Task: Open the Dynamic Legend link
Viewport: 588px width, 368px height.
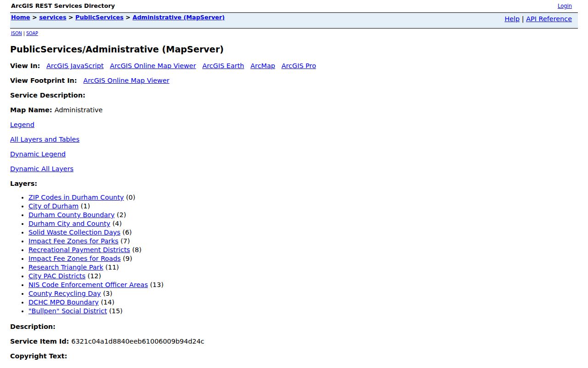Action: click(38, 154)
